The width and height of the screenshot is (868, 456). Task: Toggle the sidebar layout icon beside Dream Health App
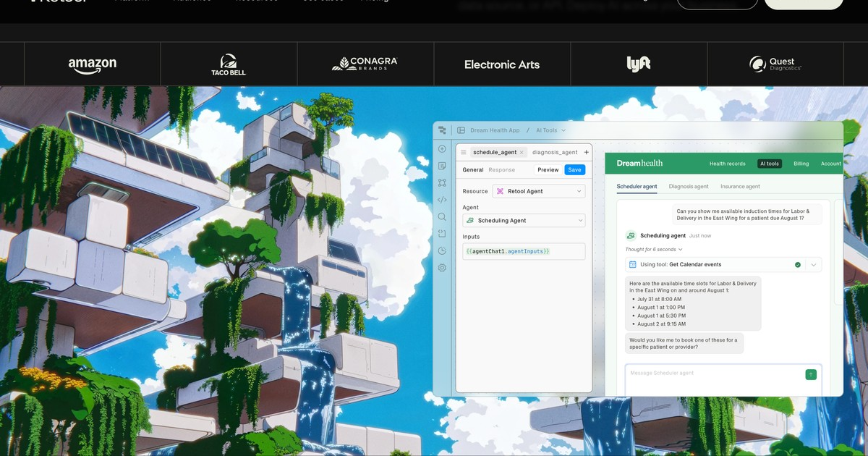tap(461, 130)
